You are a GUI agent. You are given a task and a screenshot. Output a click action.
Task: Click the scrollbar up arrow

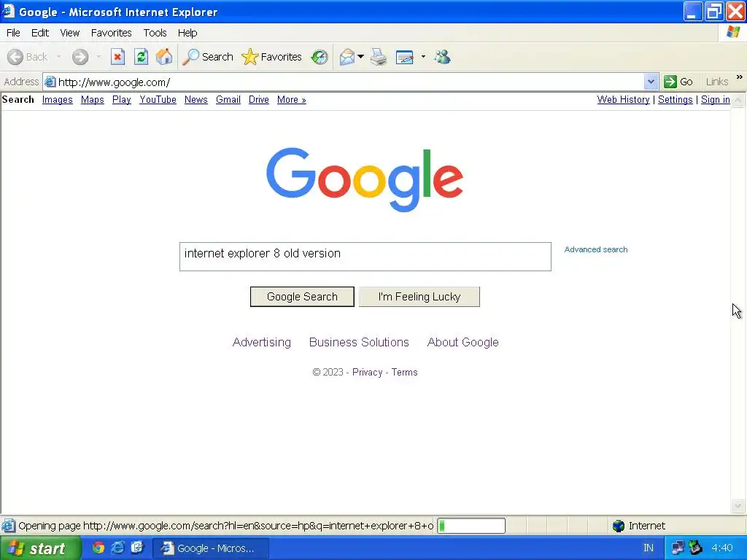tap(738, 100)
